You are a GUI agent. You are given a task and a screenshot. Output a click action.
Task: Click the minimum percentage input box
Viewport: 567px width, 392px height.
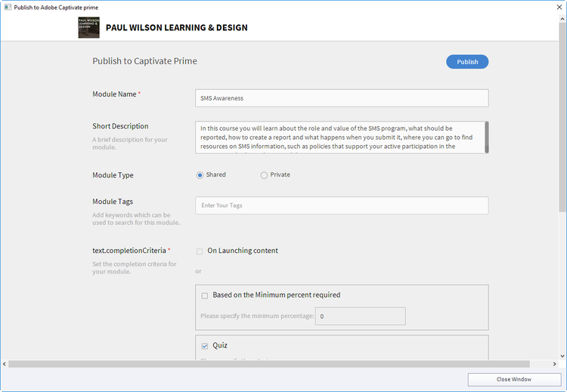(360, 316)
